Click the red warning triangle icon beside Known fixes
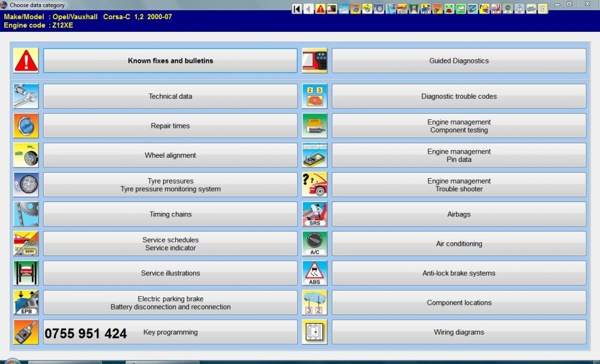This screenshot has width=600, height=364. pos(26,61)
